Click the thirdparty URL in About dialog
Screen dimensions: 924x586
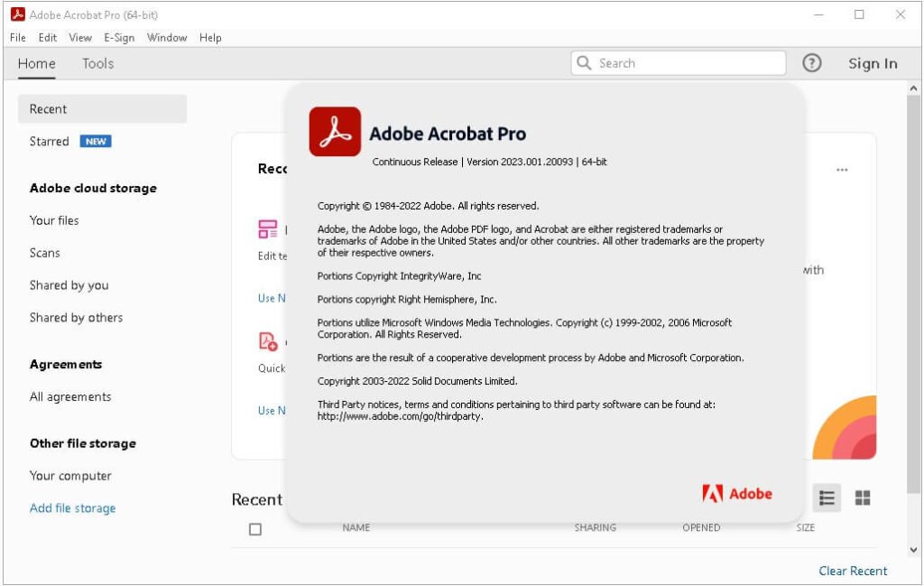[x=400, y=416]
